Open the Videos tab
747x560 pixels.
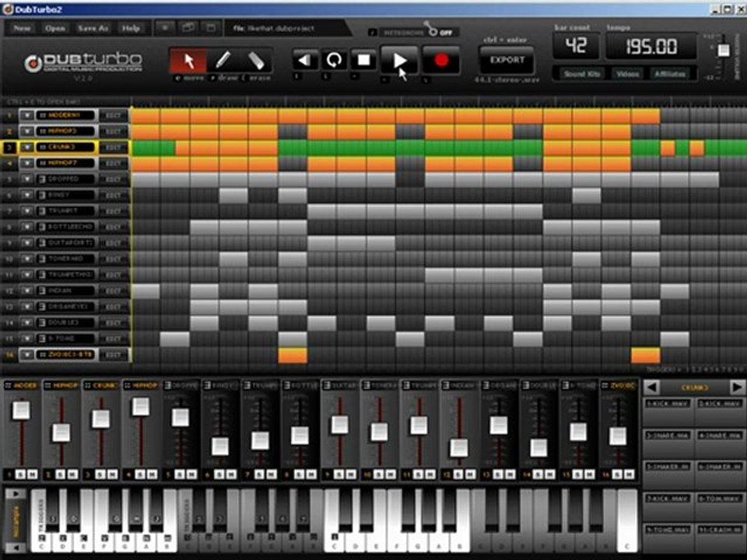[x=627, y=74]
